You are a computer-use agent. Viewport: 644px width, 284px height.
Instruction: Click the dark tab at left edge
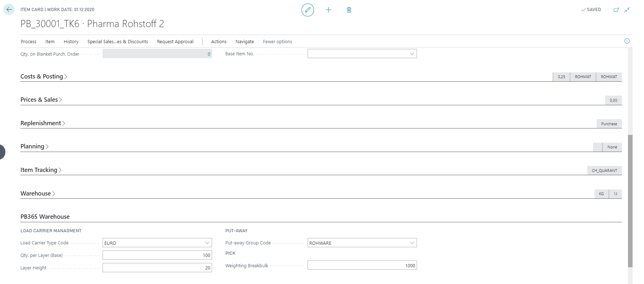(2, 152)
